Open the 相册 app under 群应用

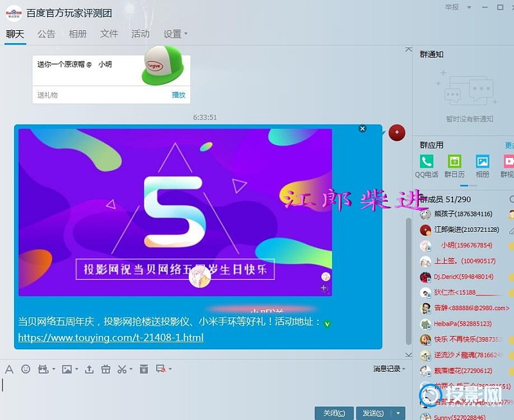[x=483, y=167]
